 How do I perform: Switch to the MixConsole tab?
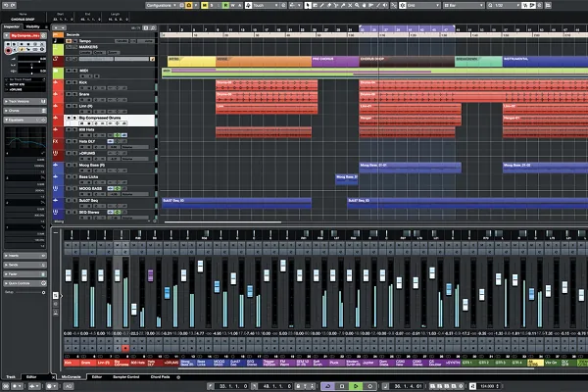point(71,377)
